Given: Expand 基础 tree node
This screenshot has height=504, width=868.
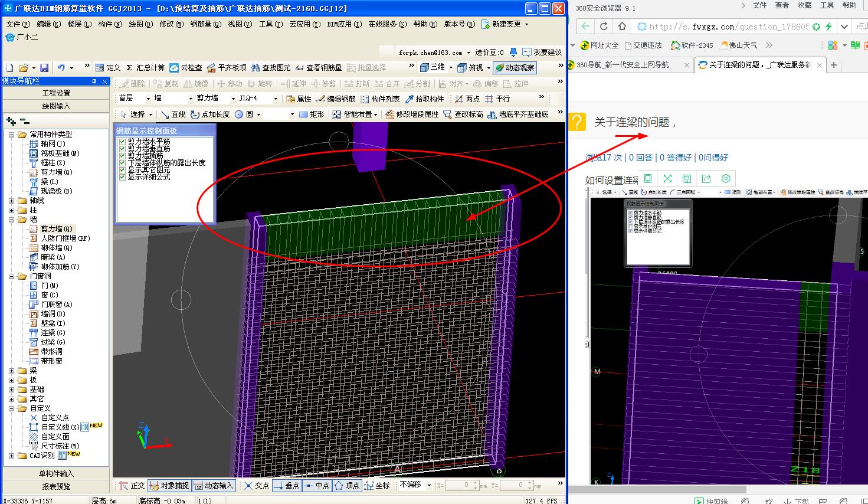Looking at the screenshot, I should coord(11,390).
